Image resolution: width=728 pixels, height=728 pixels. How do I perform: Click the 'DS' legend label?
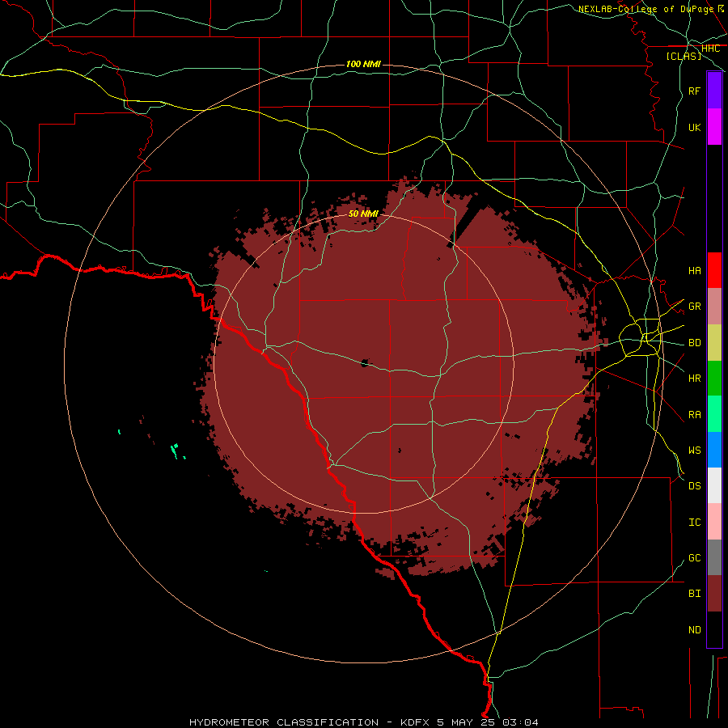694,486
